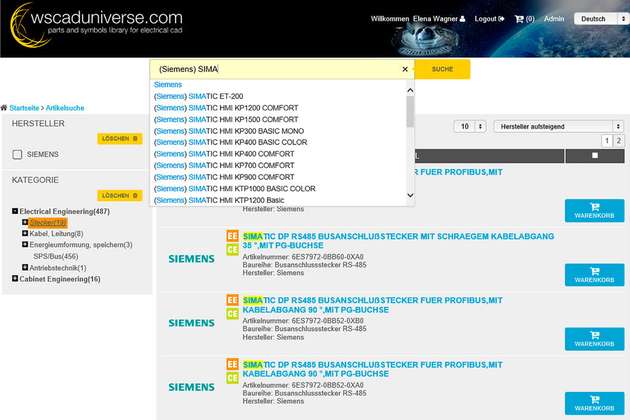630x420 pixels.
Task: Click down arrow of suggestion list scrollbar
Action: (x=410, y=195)
